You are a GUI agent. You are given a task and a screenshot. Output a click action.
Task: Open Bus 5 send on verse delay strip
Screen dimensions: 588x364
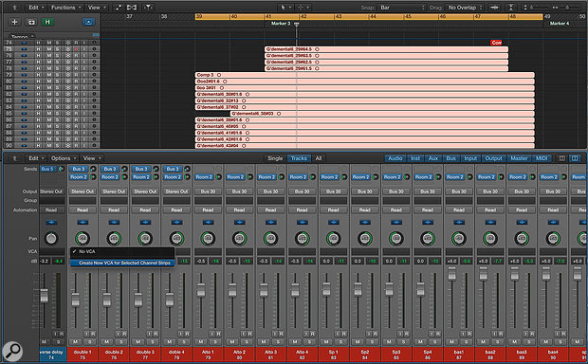47,169
